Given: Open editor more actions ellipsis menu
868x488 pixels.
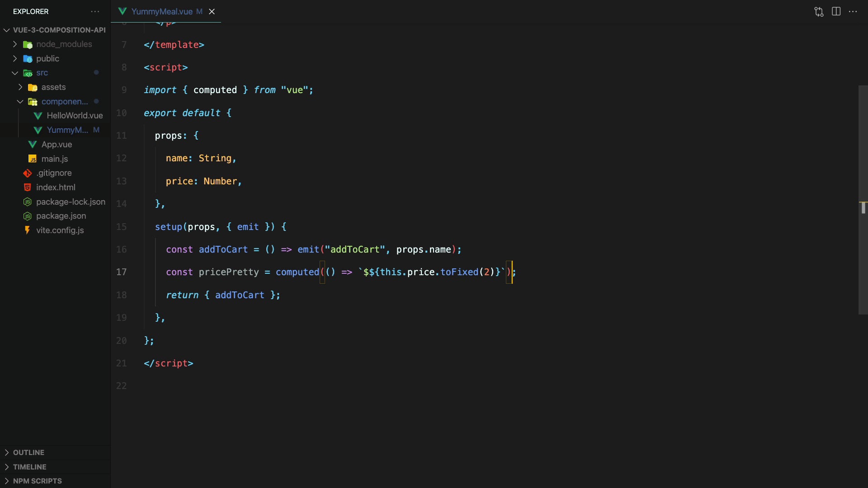Looking at the screenshot, I should coord(853,12).
